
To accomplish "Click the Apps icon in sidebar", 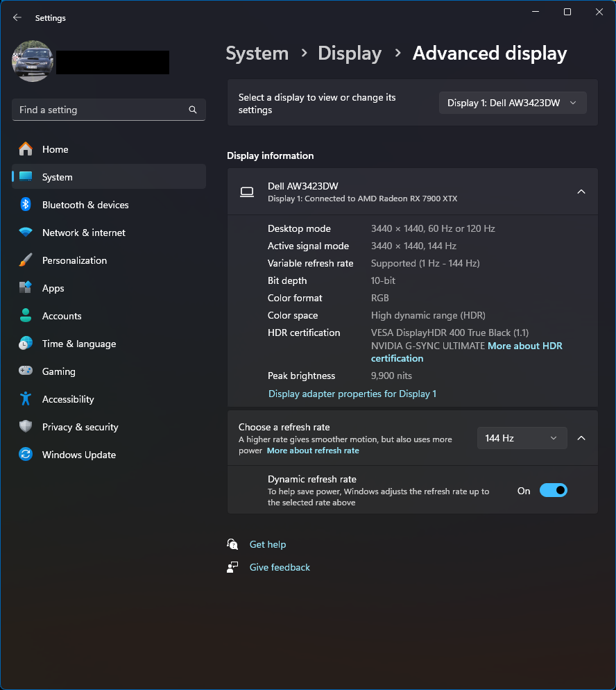I will pyautogui.click(x=26, y=288).
